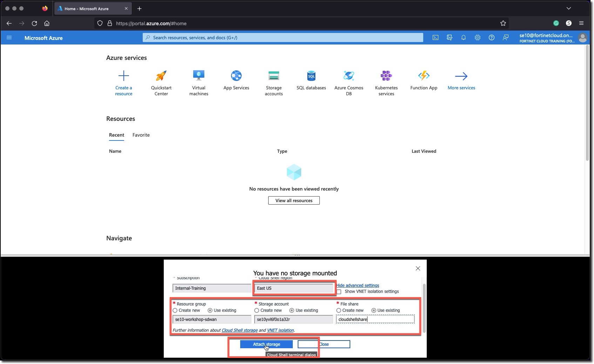Select Home - Microsoft Azure browser tab
This screenshot has height=364, width=594.
point(93,8)
